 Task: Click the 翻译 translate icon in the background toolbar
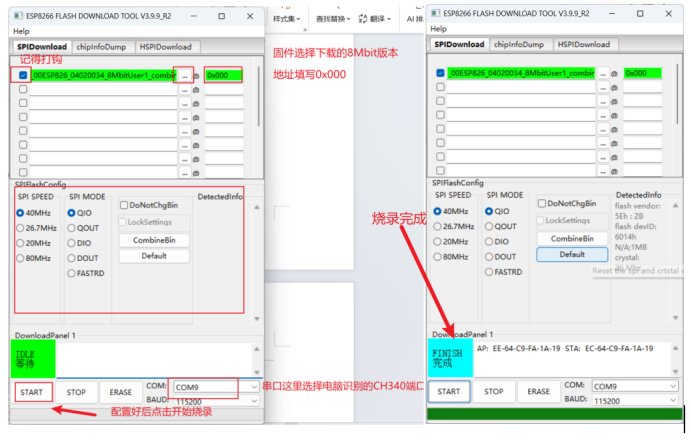click(x=376, y=18)
